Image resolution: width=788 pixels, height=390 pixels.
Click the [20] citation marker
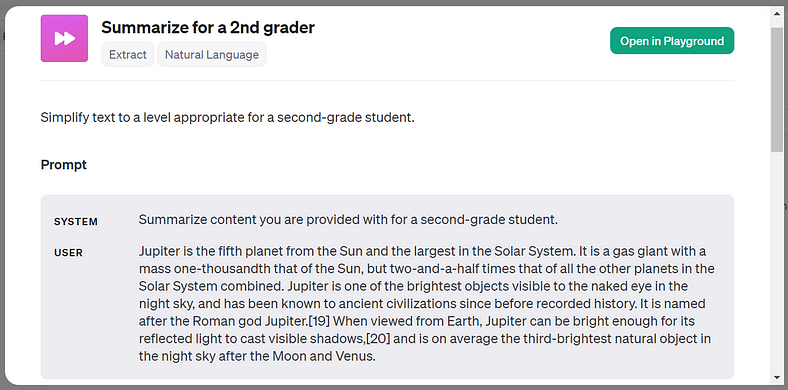(378, 339)
